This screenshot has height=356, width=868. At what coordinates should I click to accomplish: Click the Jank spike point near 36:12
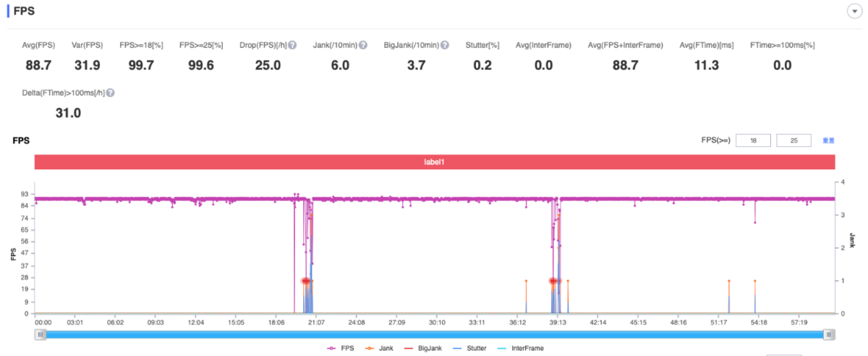point(526,281)
